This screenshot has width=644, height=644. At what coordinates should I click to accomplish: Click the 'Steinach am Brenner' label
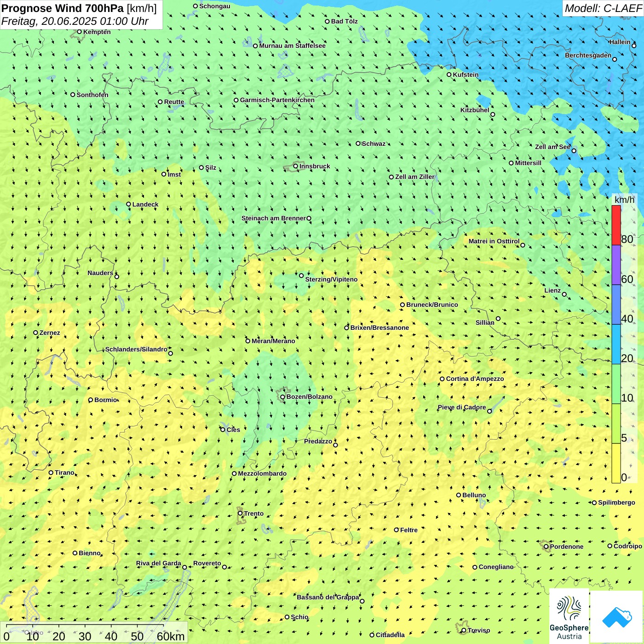point(273,218)
